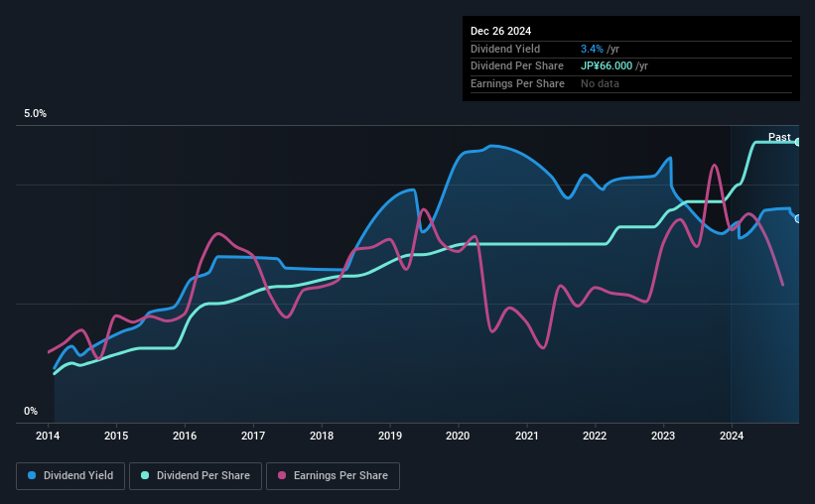Screen dimensions: 815x504
Task: Select the 2020 x-axis label
Action: coord(458,436)
